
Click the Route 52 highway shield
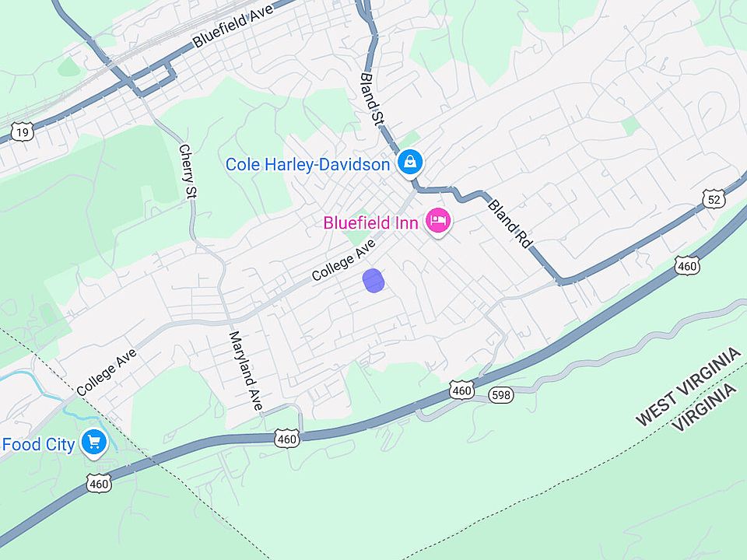point(714,199)
